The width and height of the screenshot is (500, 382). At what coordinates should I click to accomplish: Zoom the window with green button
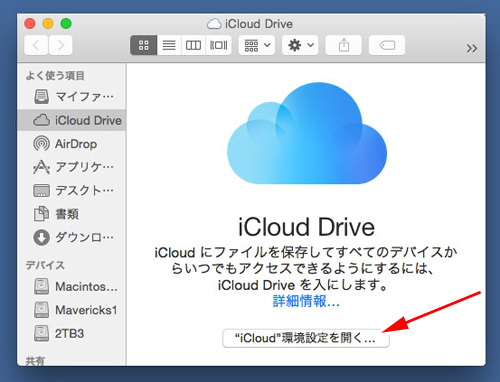66,24
